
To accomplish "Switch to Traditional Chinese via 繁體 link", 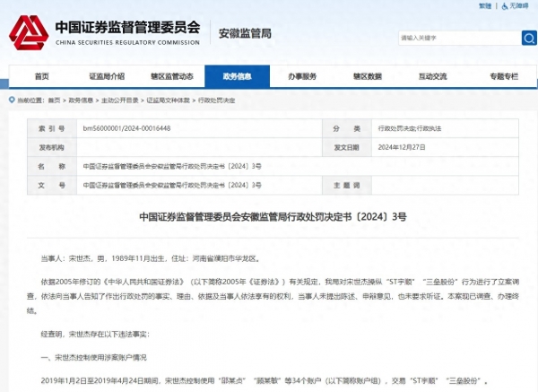I will click(485, 6).
